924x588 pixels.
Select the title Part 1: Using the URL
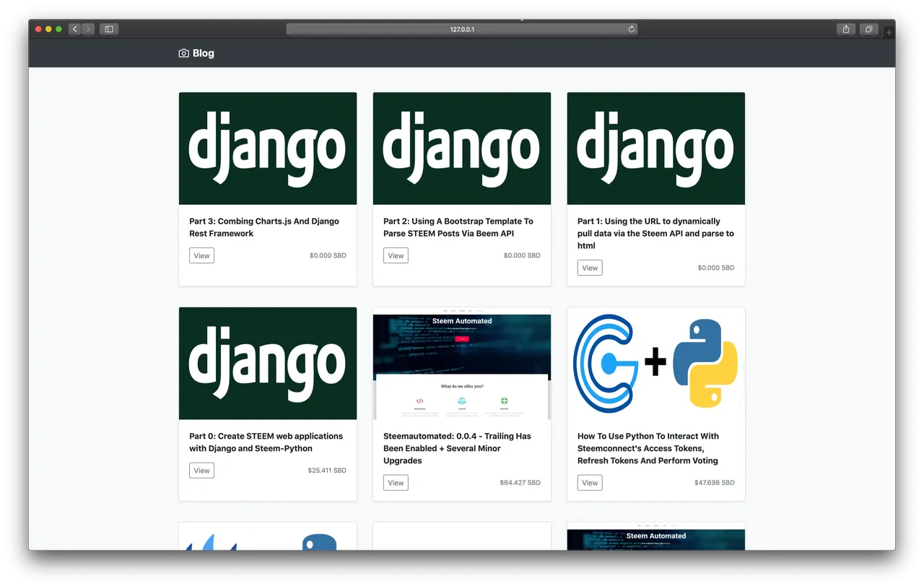pyautogui.click(x=655, y=233)
